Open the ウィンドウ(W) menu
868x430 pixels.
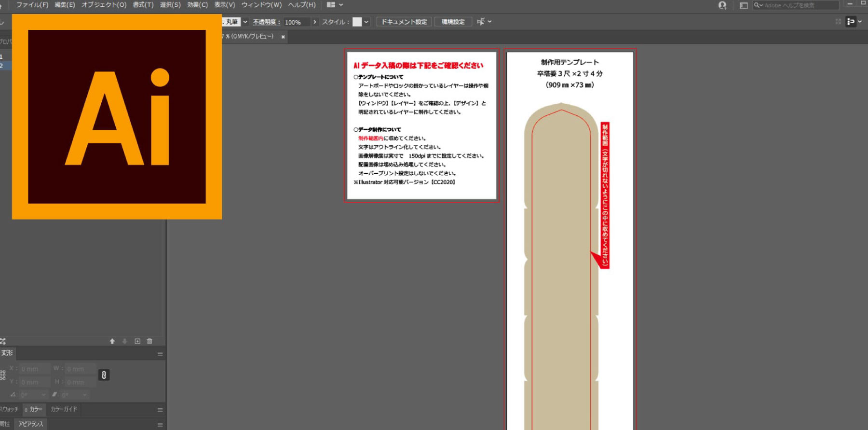tap(261, 5)
